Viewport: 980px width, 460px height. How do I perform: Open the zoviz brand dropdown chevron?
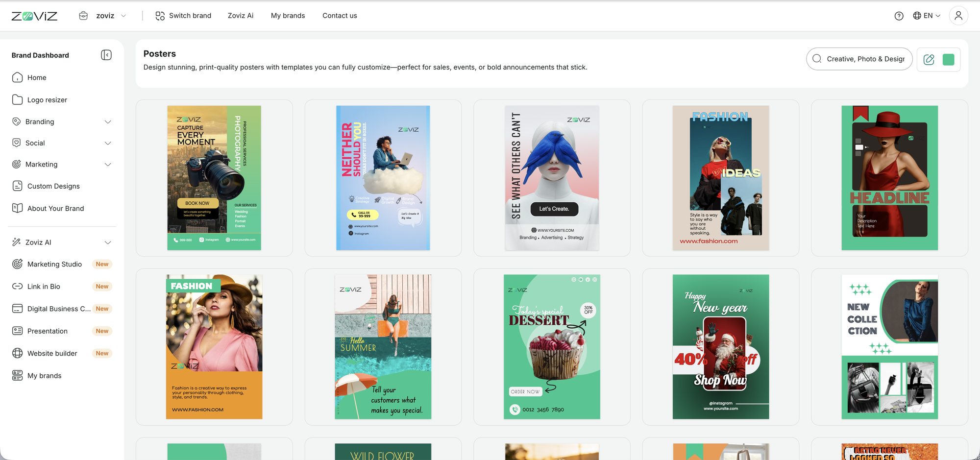click(123, 16)
